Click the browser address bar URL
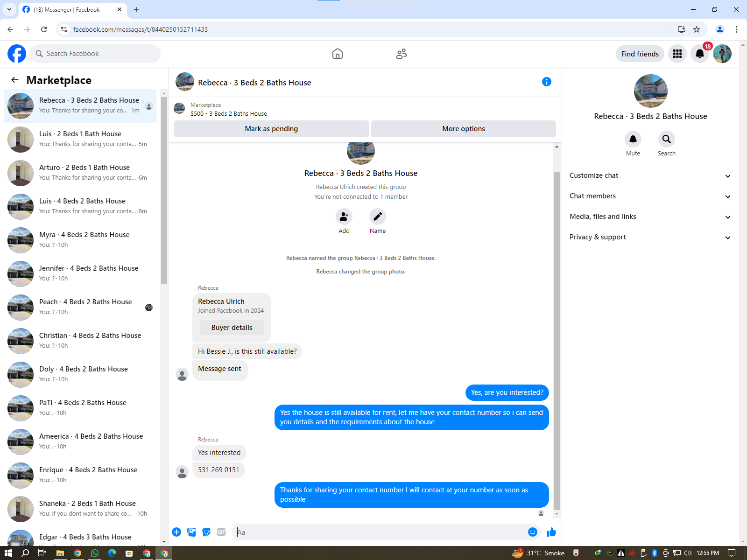The width and height of the screenshot is (747, 560). (x=141, y=29)
